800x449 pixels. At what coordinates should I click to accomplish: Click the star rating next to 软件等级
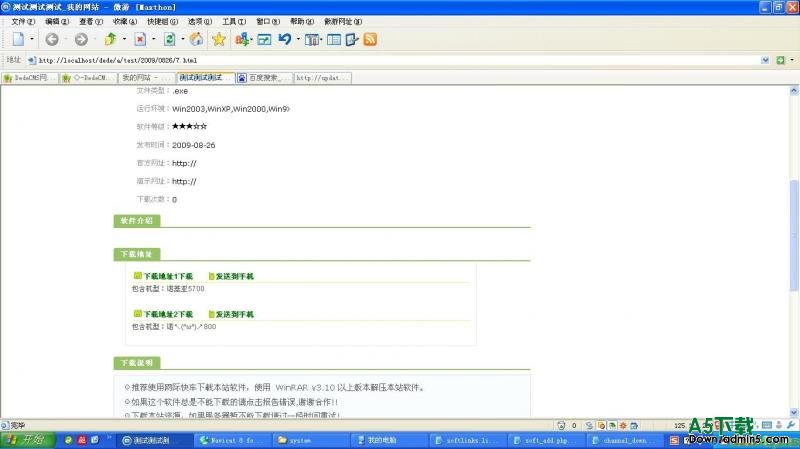point(189,126)
